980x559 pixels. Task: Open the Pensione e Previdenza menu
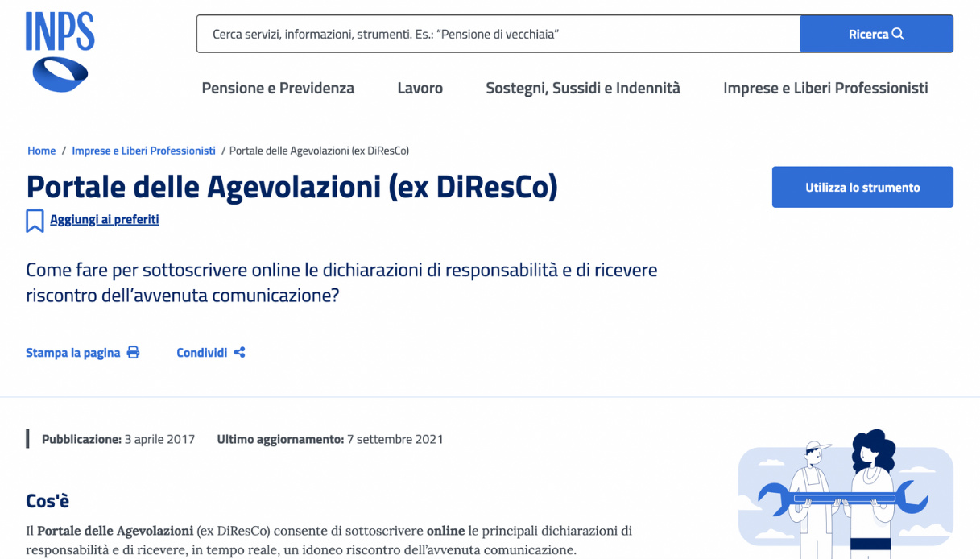278,88
